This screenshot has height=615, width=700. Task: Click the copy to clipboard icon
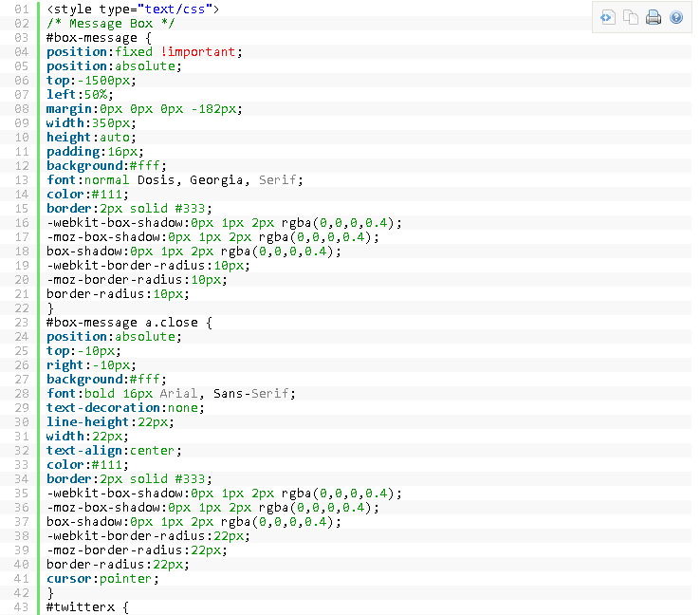point(631,17)
